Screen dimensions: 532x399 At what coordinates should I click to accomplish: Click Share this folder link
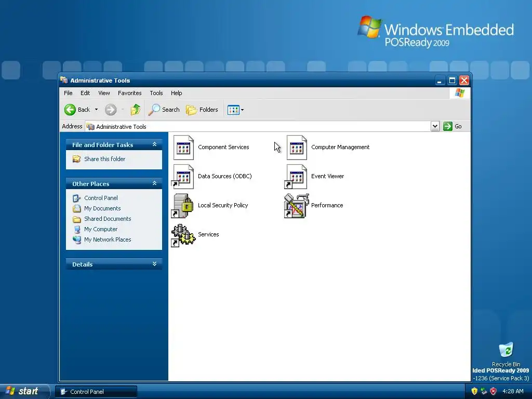(x=104, y=159)
